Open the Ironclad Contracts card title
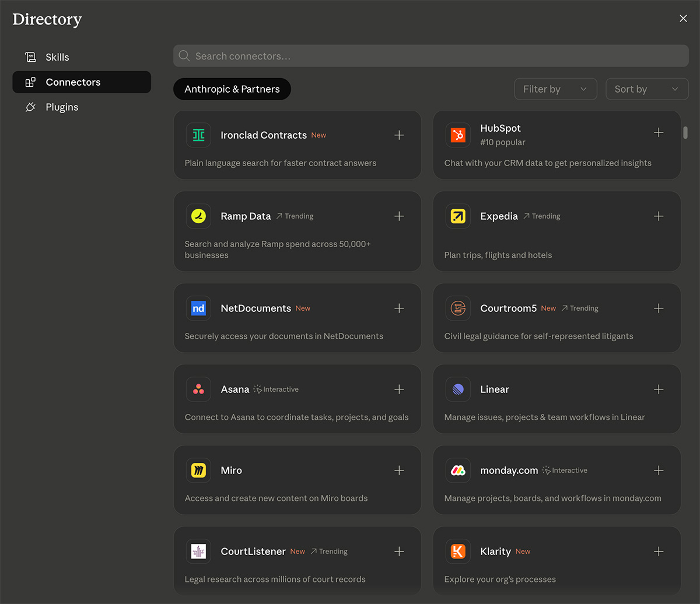This screenshot has height=604, width=700. pyautogui.click(x=264, y=135)
